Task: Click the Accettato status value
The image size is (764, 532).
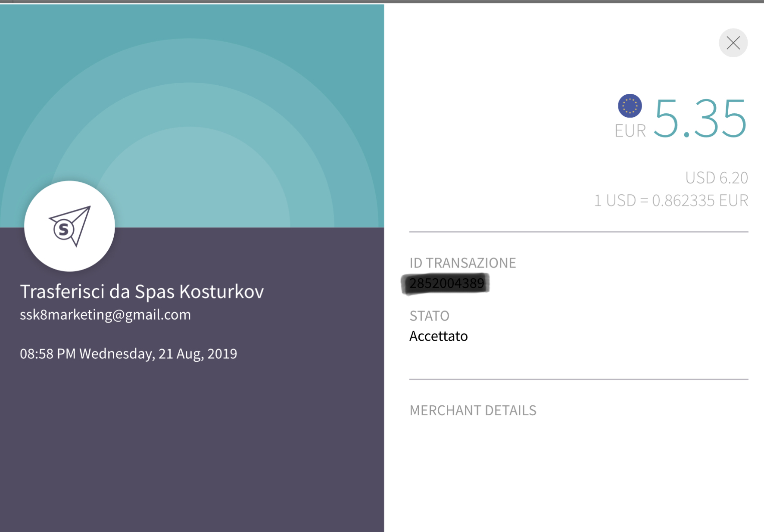Action: [439, 336]
